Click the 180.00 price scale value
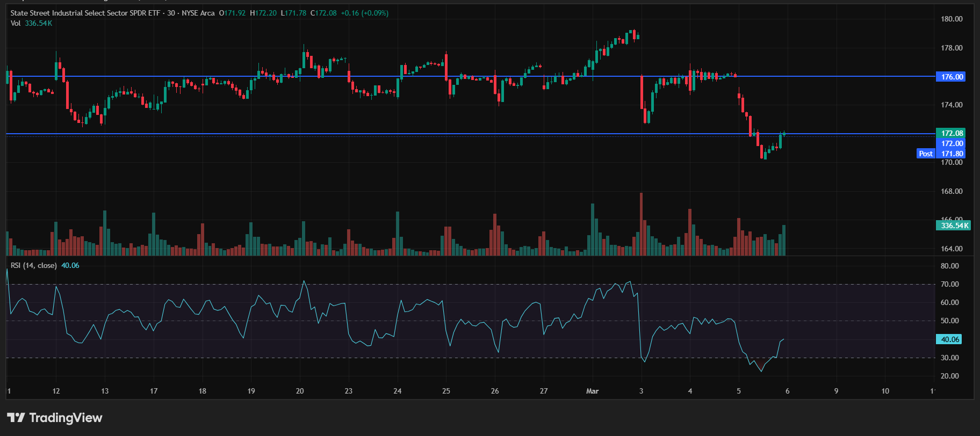 pyautogui.click(x=952, y=19)
